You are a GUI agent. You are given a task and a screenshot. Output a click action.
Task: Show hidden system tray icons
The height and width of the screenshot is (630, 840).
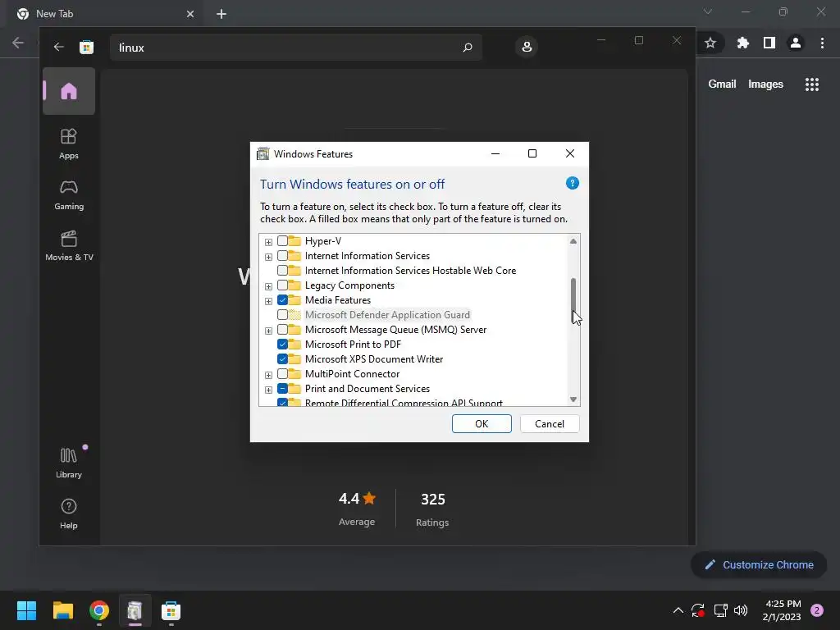(x=678, y=610)
